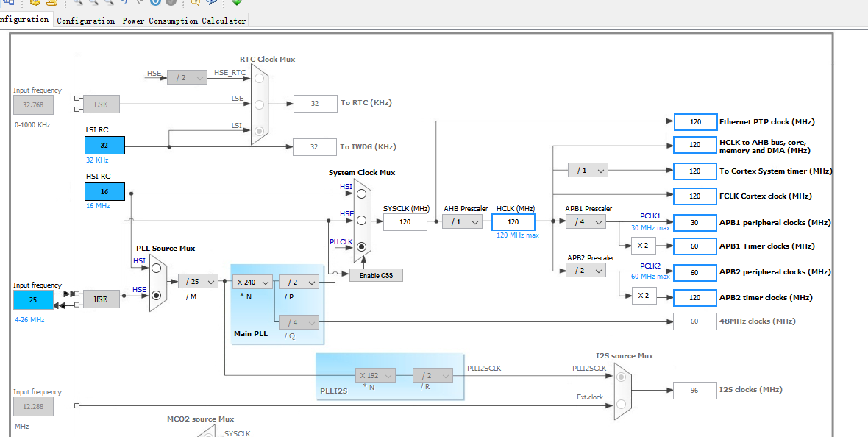Click the APB1 peripheral clocks value box
The height and width of the screenshot is (437, 868).
[695, 223]
